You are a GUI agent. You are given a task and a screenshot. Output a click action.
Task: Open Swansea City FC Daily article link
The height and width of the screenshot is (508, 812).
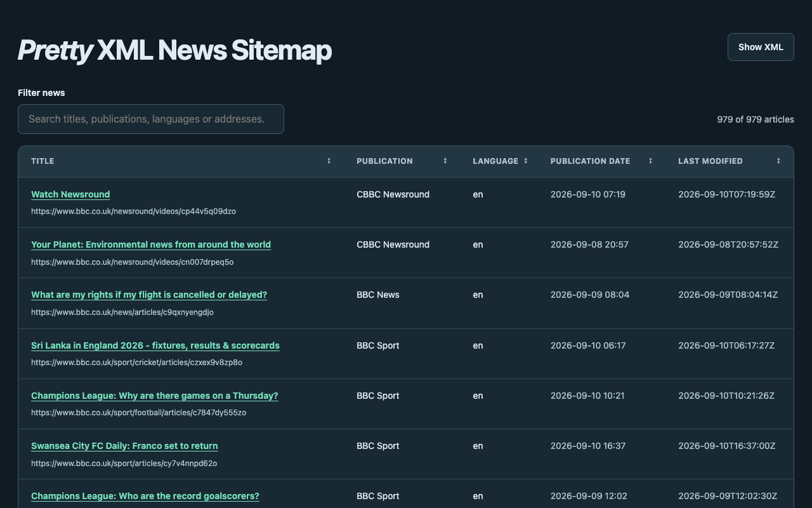pos(124,446)
